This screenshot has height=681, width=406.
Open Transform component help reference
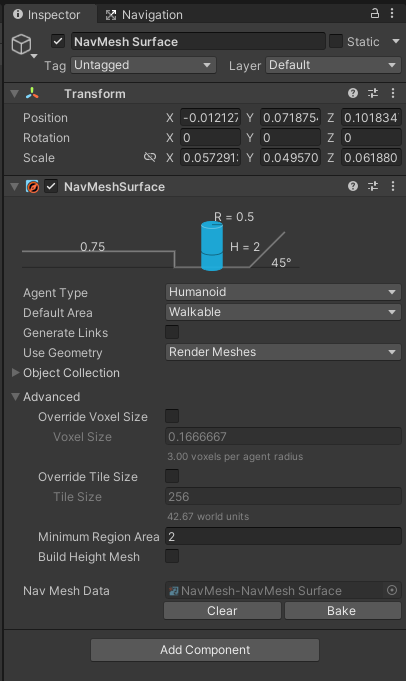pos(353,93)
